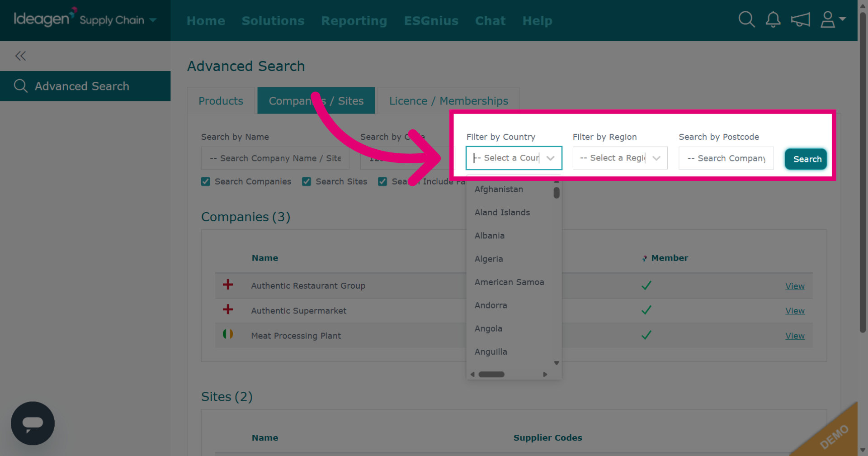Screen dimensions: 868x456
Task: Click country list scroll right arrow
Action: coord(545,374)
